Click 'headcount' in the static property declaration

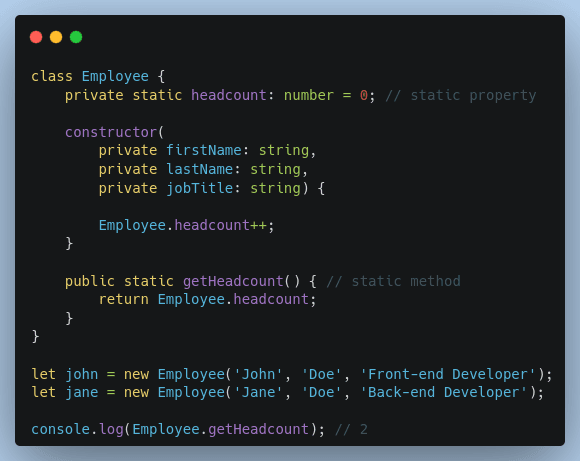tap(229, 95)
